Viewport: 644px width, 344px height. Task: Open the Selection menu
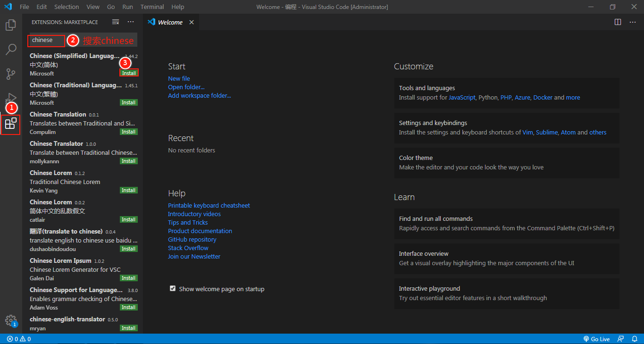coord(67,7)
